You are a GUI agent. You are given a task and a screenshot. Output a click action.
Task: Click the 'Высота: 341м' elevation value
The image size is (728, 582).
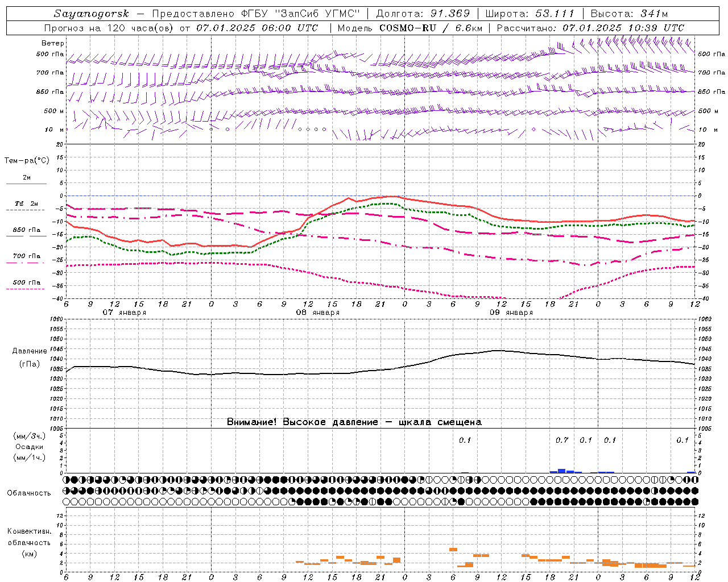[x=629, y=14]
